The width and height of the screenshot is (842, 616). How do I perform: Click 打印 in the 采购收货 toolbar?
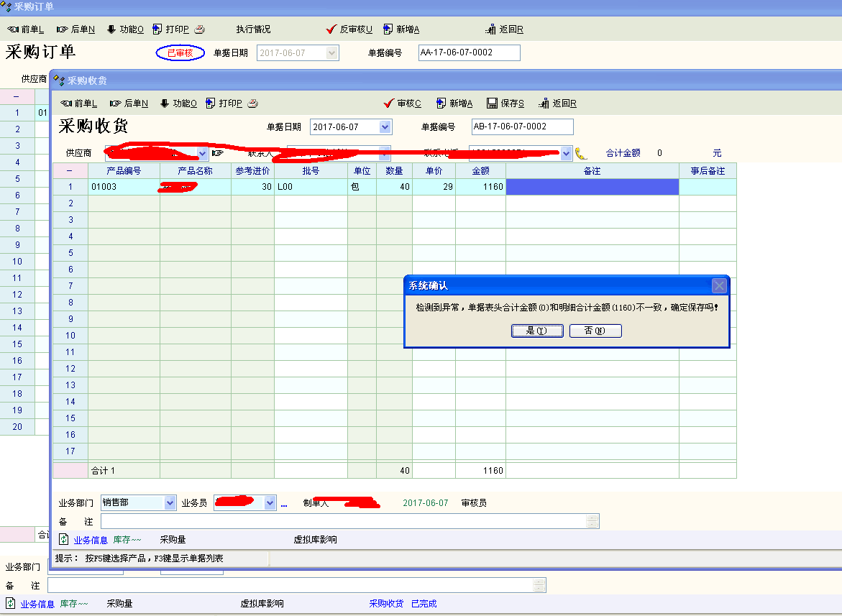(223, 103)
